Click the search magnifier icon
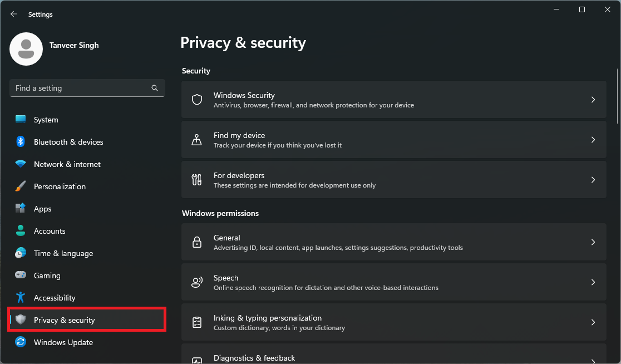Image resolution: width=621 pixels, height=364 pixels. (x=154, y=88)
